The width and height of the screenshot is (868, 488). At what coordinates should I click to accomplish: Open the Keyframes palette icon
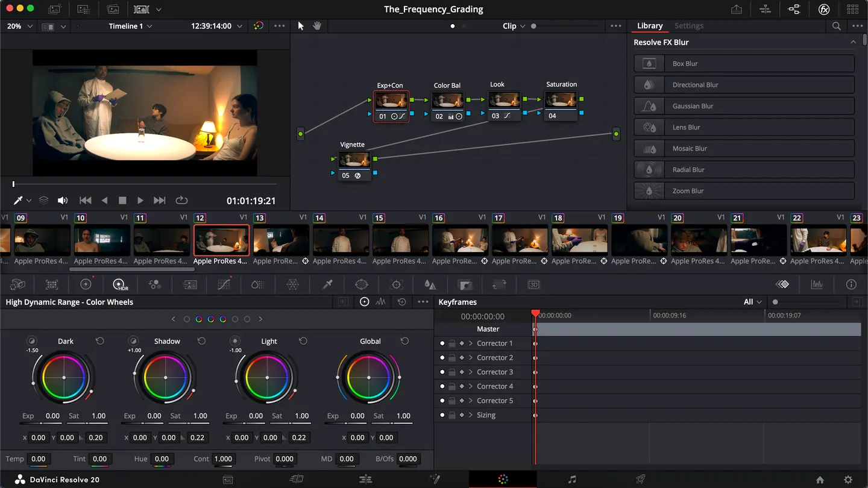[x=782, y=284]
